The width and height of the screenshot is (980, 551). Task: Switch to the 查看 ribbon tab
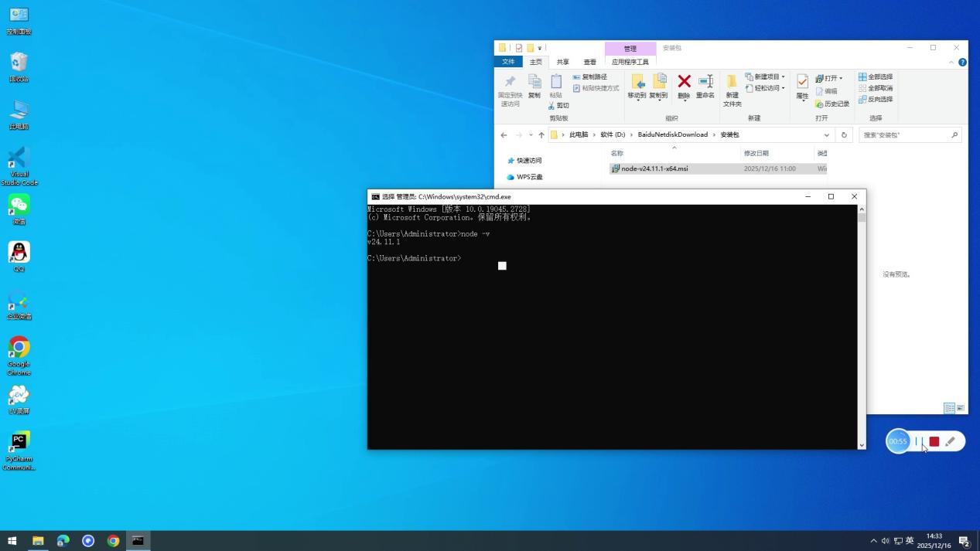click(x=589, y=62)
